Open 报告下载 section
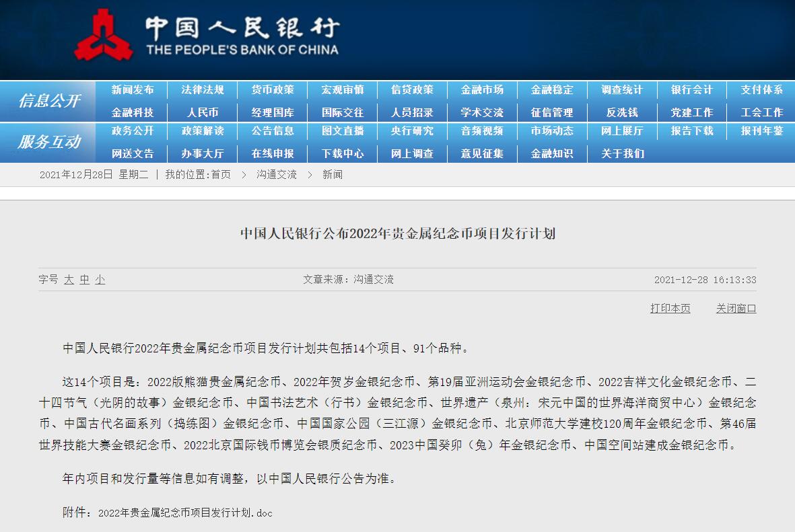The width and height of the screenshot is (795, 532). pos(692,130)
